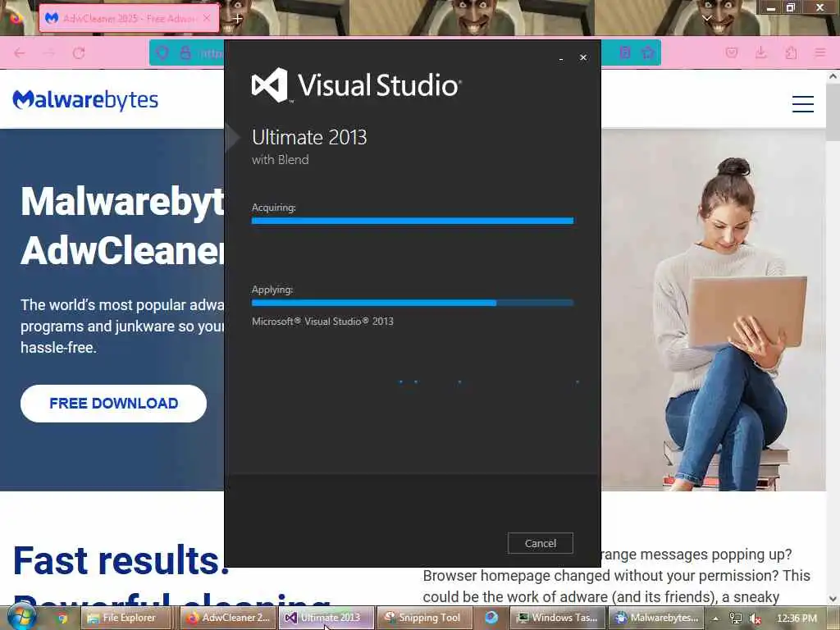Screen dimensions: 840x630
Task: Minimize the Visual Studio installer window
Action: pyautogui.click(x=561, y=58)
